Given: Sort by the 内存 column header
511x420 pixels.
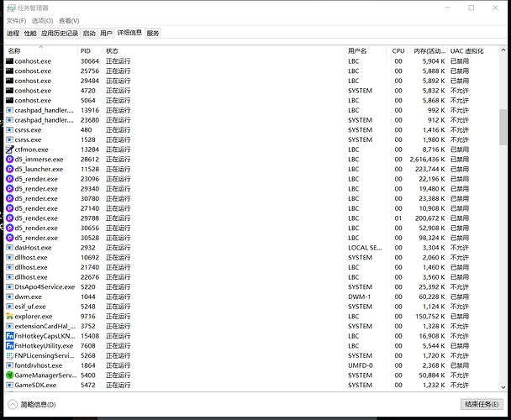Looking at the screenshot, I should point(427,51).
